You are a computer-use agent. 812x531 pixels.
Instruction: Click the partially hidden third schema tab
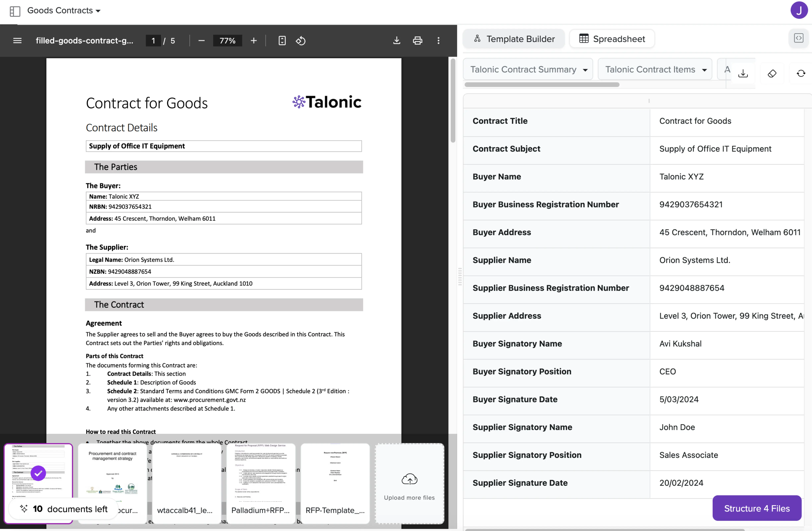tap(724, 69)
